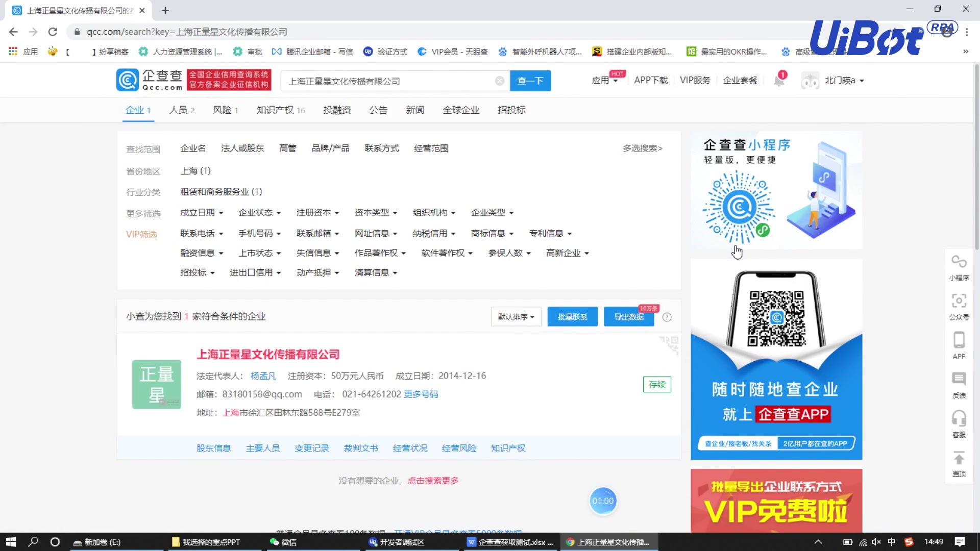
Task: Open the Windows action center notification icon
Action: coord(960,542)
